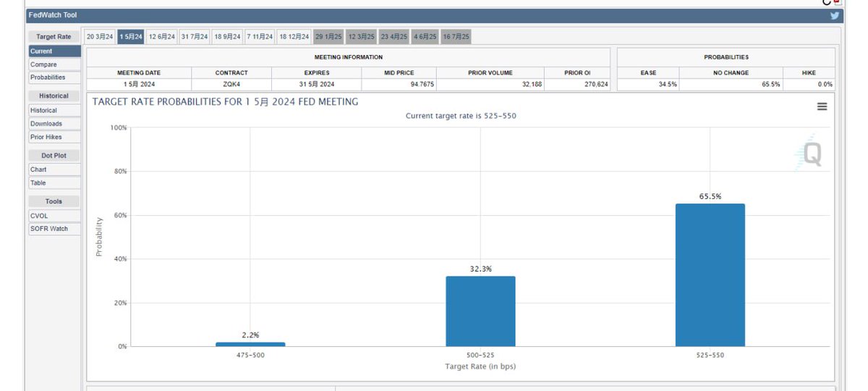This screenshot has height=391, width=868.
Task: Click the Target Rate section header
Action: click(x=54, y=36)
